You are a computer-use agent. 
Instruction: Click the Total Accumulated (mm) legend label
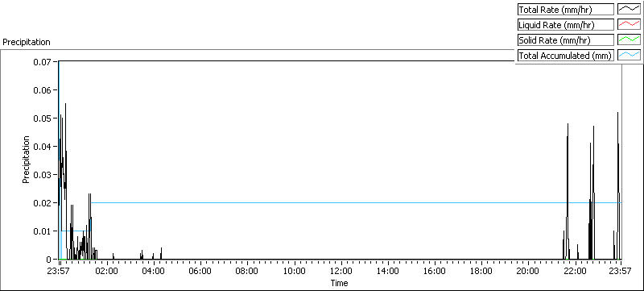[x=565, y=56]
